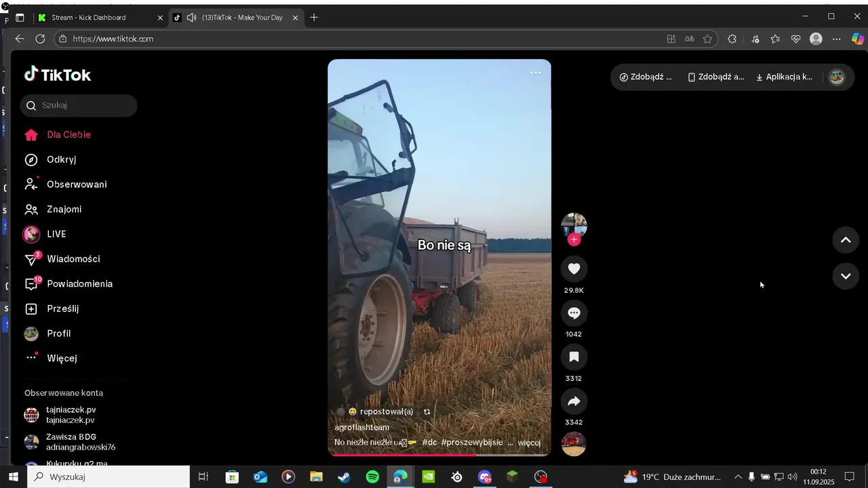Click the Wyszukaj taskbar search box
868x488 pixels.
point(108,477)
